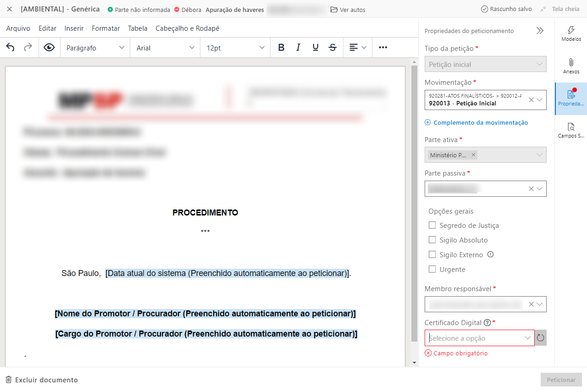Apply italic formatting
587x392 pixels.
298,48
